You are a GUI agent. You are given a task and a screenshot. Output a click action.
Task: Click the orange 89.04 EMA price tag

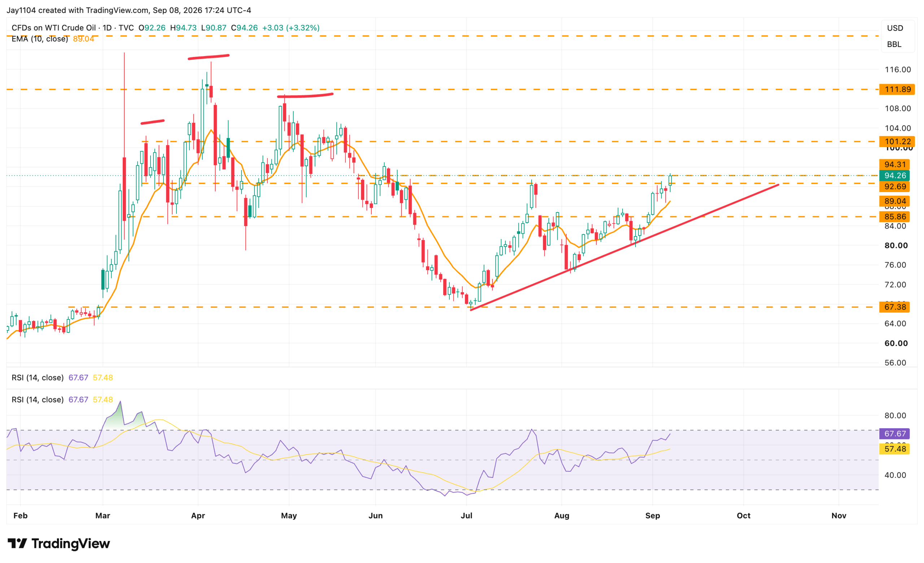coord(894,201)
